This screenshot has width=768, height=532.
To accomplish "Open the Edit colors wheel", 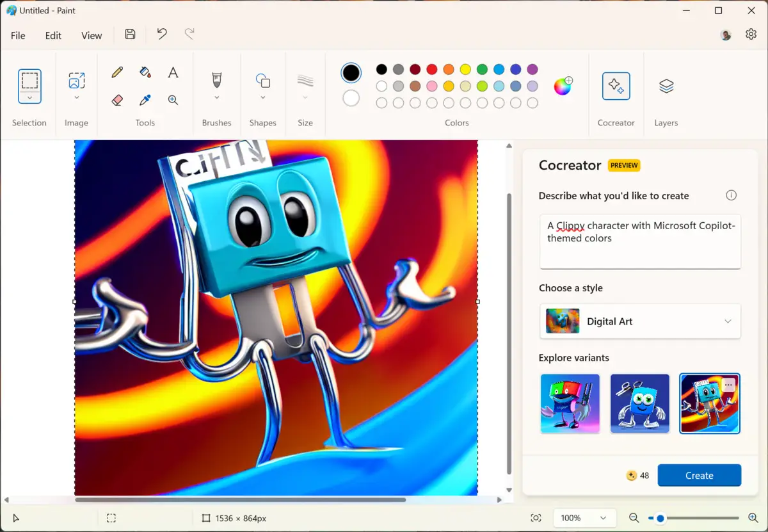I will [x=563, y=86].
